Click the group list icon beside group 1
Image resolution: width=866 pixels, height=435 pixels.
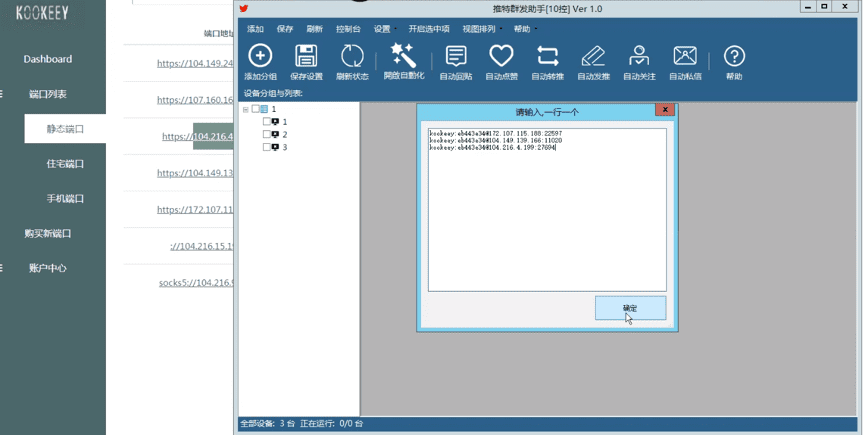click(264, 109)
